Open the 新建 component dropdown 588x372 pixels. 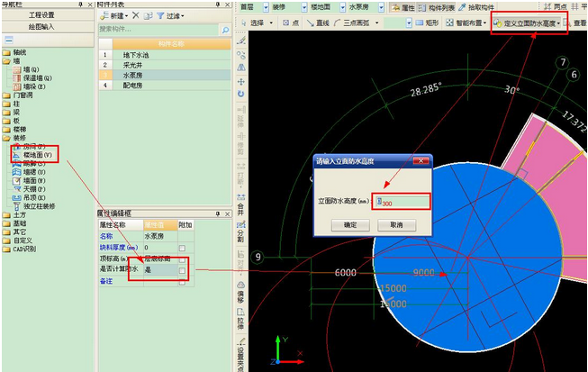114,15
